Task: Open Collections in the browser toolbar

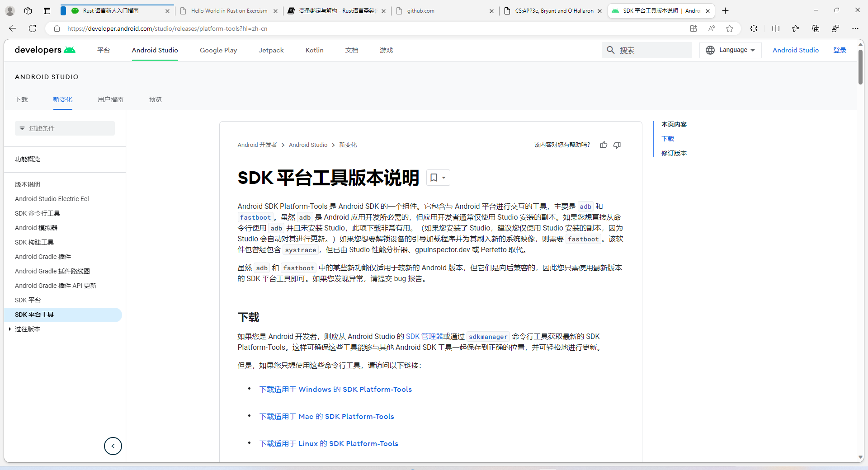Action: click(815, 28)
